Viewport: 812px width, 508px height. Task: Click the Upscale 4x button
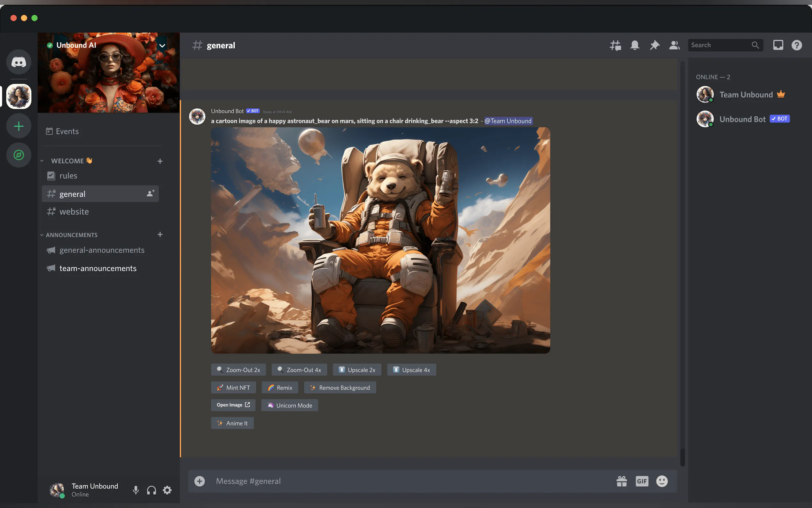point(411,369)
